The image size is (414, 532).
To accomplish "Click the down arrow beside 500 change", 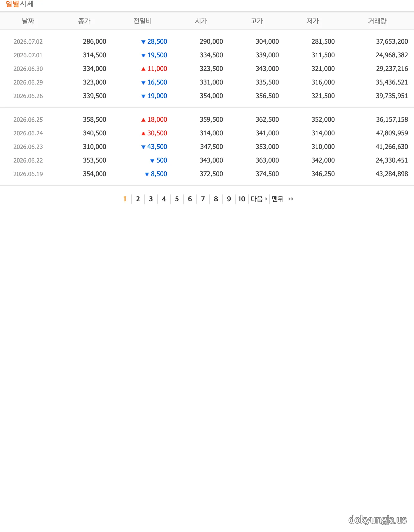I will point(152,161).
